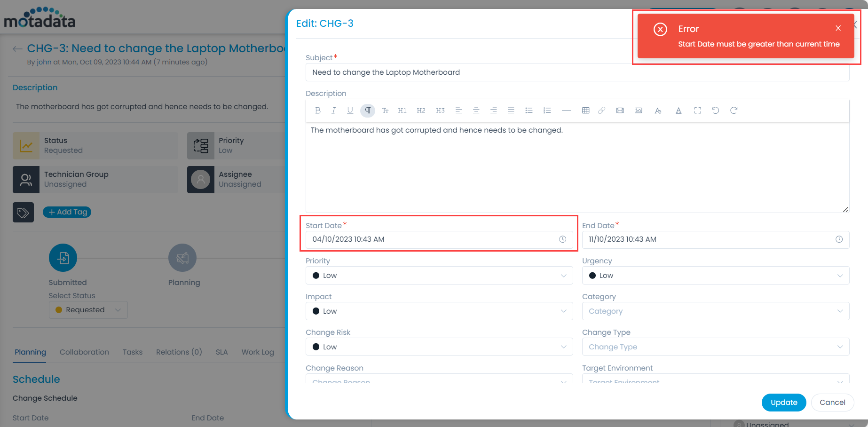Justify description text
Viewport: 868px width, 427px height.
click(511, 111)
